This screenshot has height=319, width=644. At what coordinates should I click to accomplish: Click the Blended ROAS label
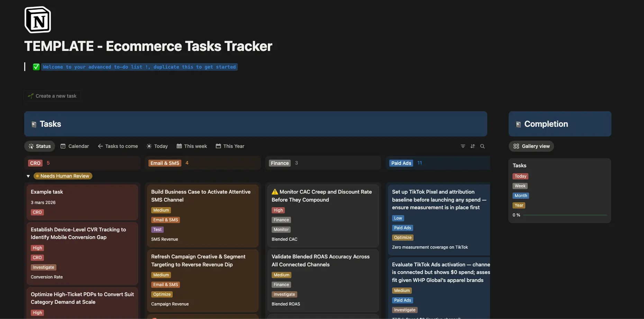[286, 304]
